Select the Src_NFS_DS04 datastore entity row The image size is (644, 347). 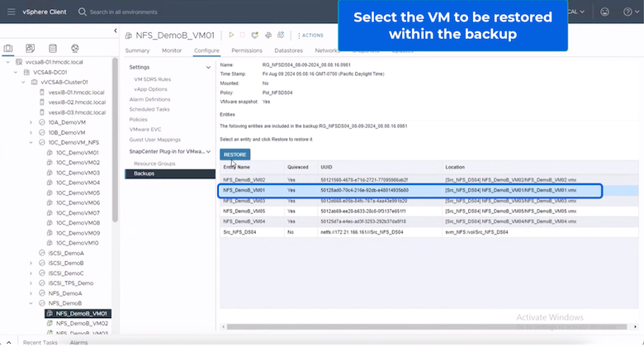click(429, 232)
